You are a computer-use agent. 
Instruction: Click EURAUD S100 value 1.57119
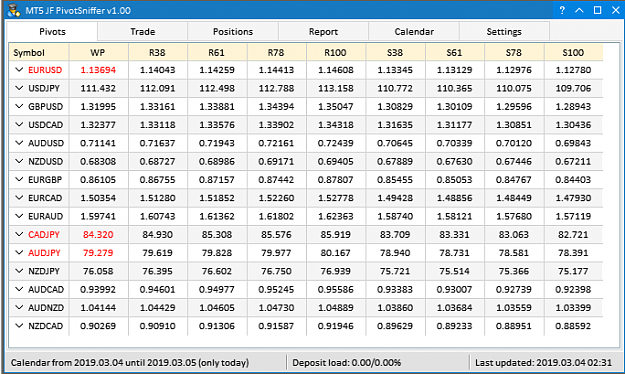point(573,217)
